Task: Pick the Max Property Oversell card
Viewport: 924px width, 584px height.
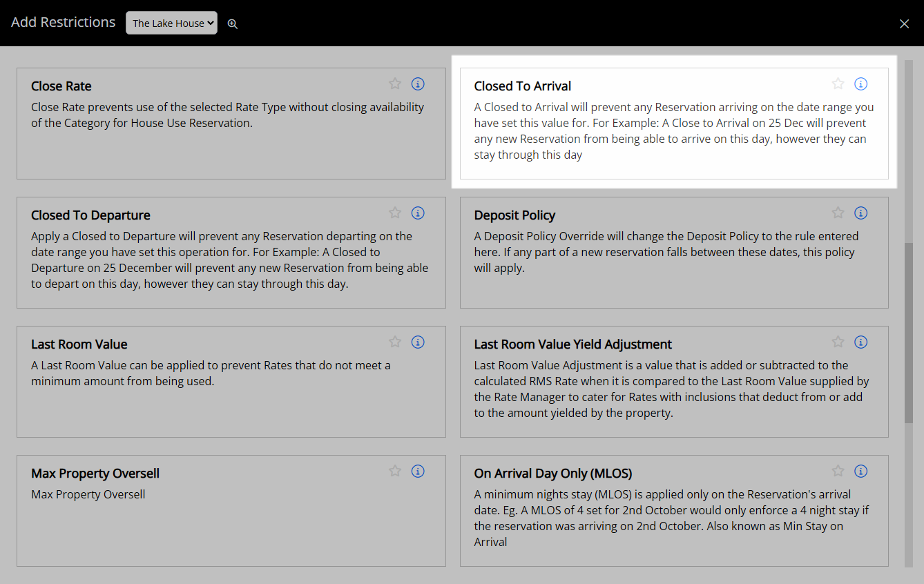Action: (x=231, y=511)
